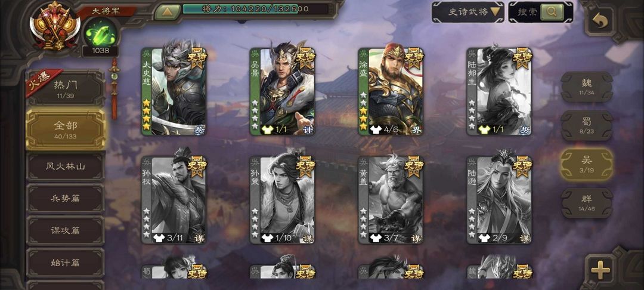644x290 pixels.
Task: Click the golden plus icon
Action: pyautogui.click(x=600, y=270)
